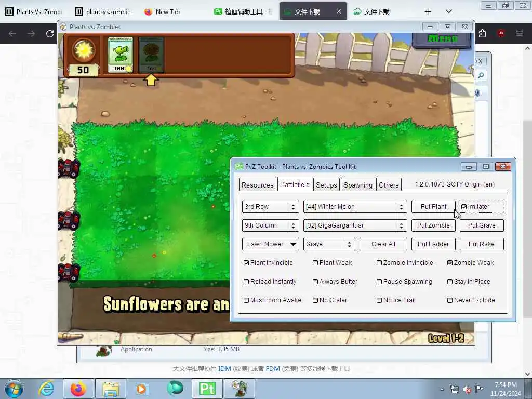Disable the Zombie Weak checkbox
The width and height of the screenshot is (532, 399).
coord(450,263)
